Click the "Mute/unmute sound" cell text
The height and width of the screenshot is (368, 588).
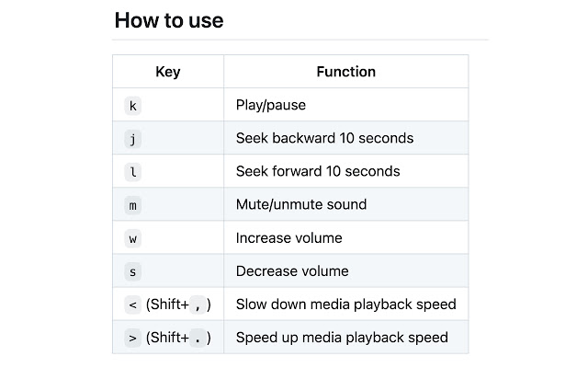[301, 205]
